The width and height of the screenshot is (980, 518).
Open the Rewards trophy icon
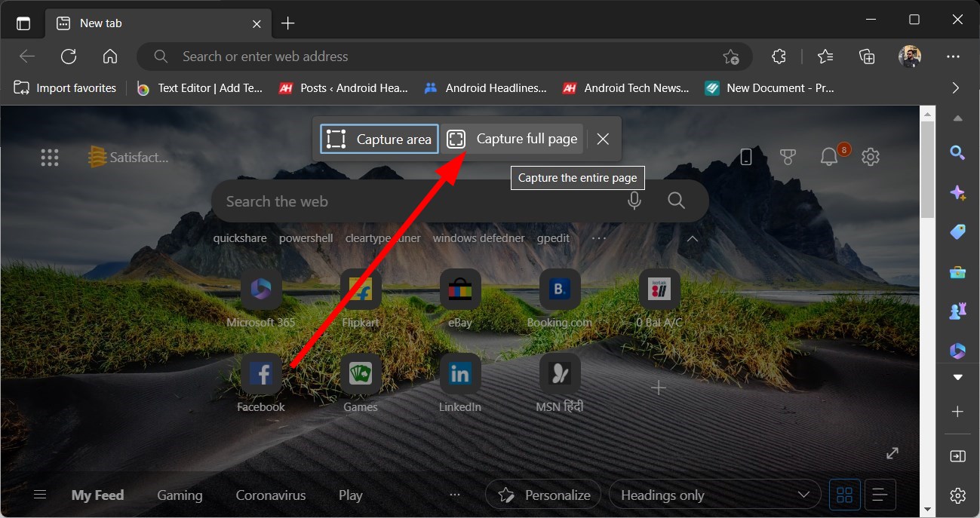pos(788,157)
